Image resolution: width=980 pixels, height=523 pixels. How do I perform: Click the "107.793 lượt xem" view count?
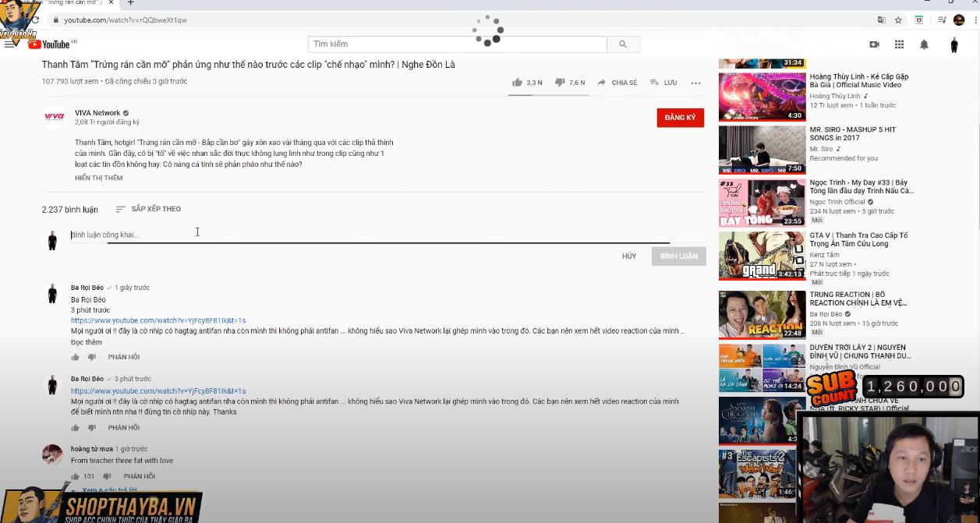click(x=70, y=81)
